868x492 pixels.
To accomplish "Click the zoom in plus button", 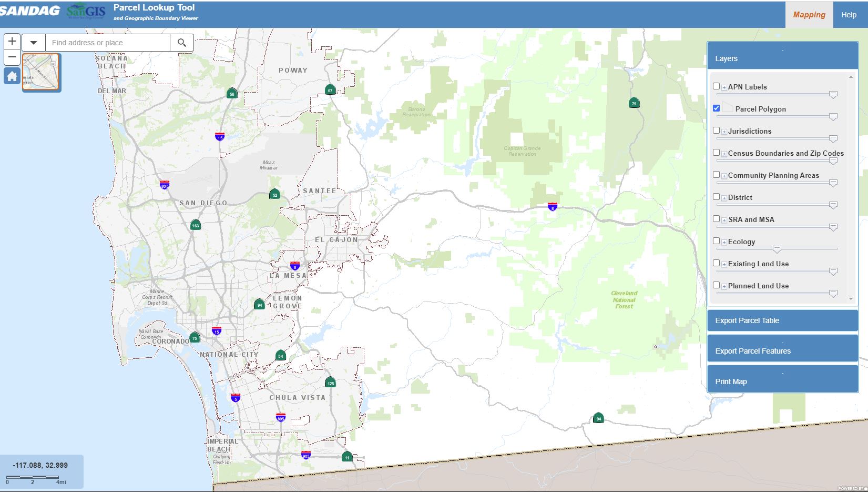I will 12,41.
